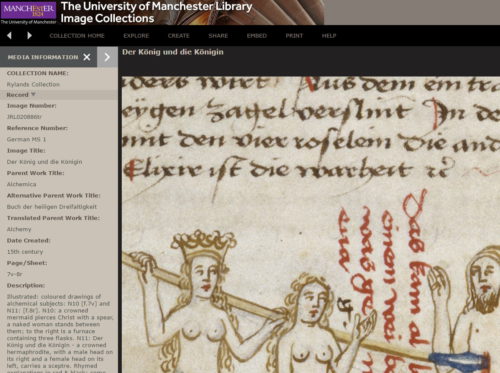Open the Explore menu

136,36
